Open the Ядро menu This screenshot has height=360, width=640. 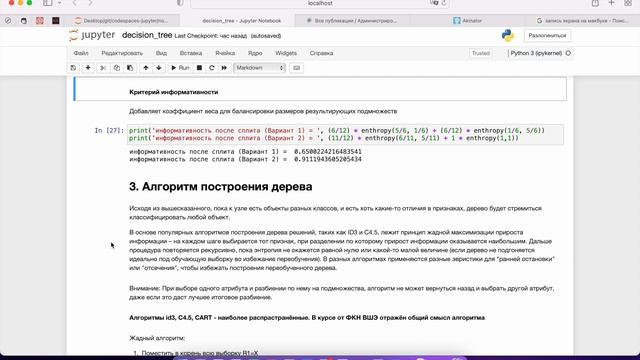(255, 53)
